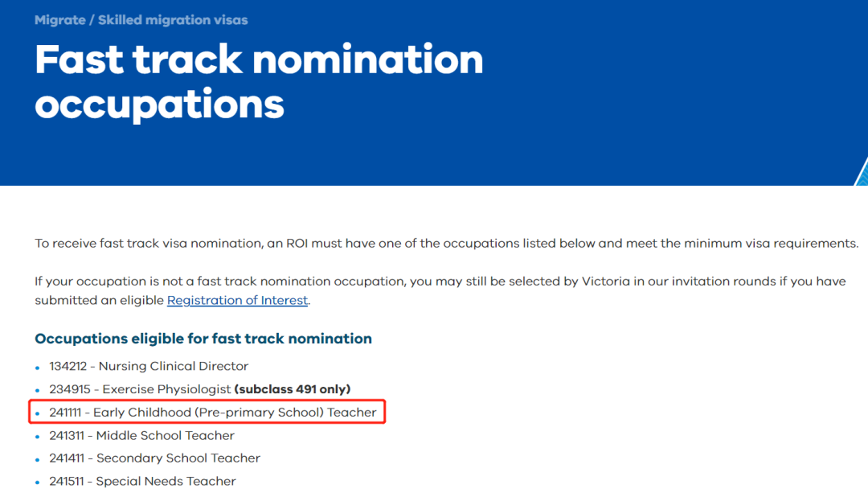Select the Special Needs Teacher entry
Screen dimensions: 868x493
click(x=142, y=482)
